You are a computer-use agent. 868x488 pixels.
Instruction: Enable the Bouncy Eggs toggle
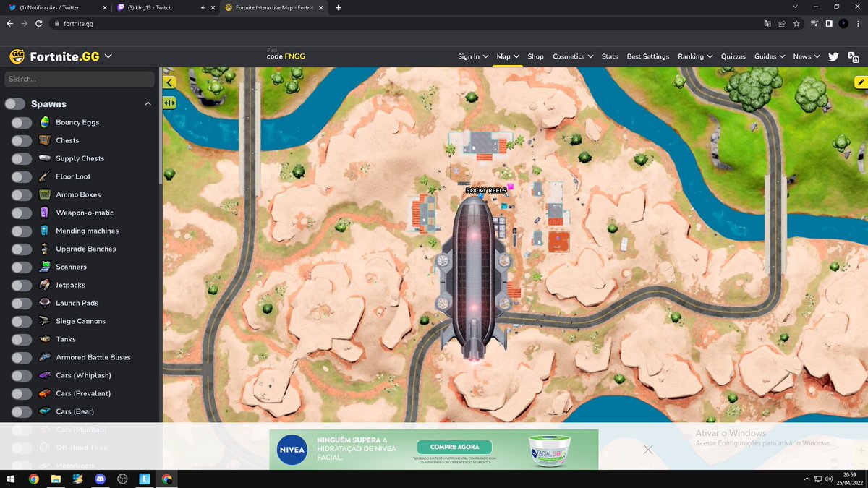point(22,122)
